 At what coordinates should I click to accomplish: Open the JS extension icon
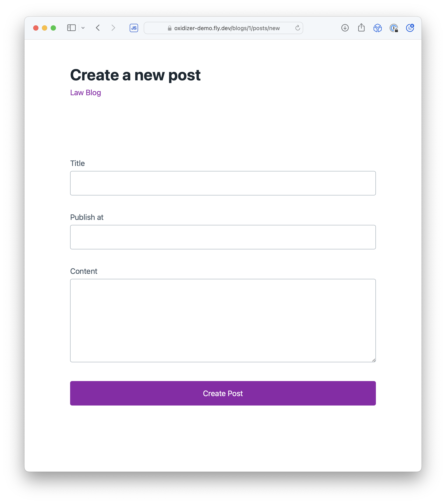coord(134,28)
